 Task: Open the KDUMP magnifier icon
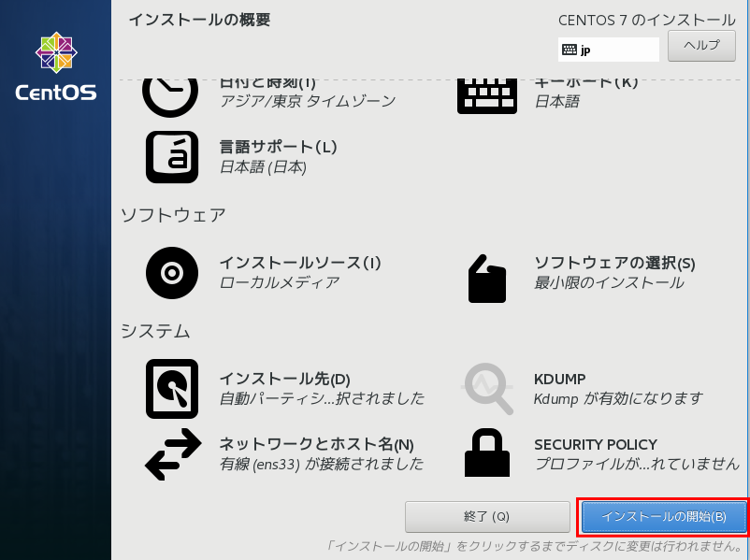487,389
